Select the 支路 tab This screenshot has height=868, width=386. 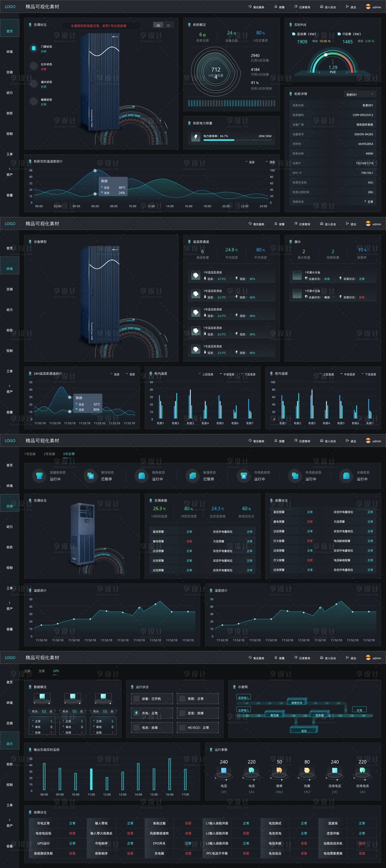[42, 671]
